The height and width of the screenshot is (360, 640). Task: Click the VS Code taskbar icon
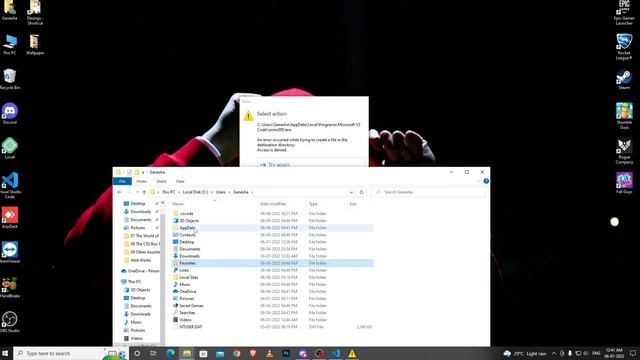point(336,353)
